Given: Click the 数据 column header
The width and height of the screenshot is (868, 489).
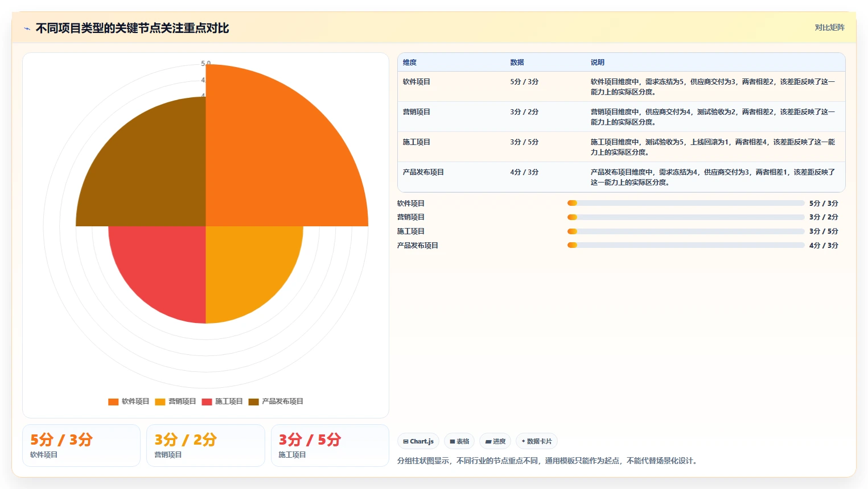Looking at the screenshot, I should point(517,63).
